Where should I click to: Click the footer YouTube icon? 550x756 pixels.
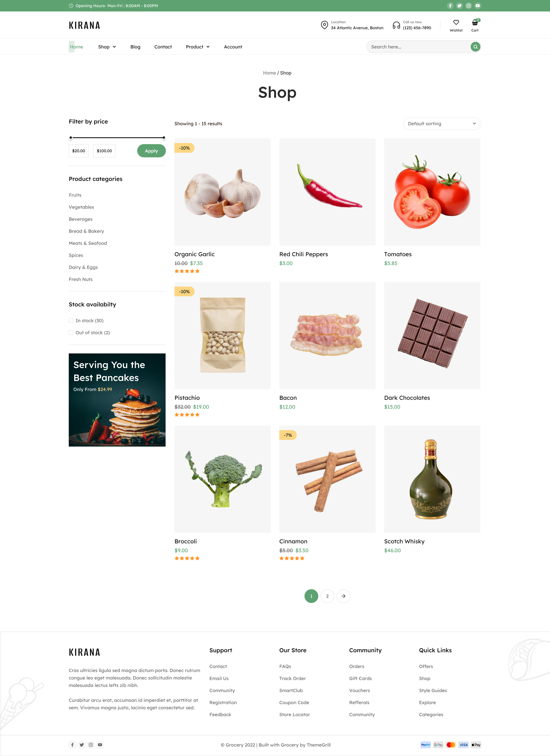(100, 745)
